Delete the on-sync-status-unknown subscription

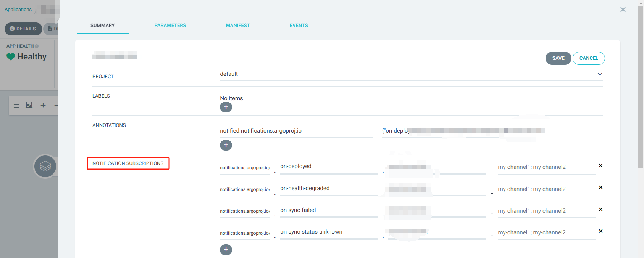coord(600,231)
